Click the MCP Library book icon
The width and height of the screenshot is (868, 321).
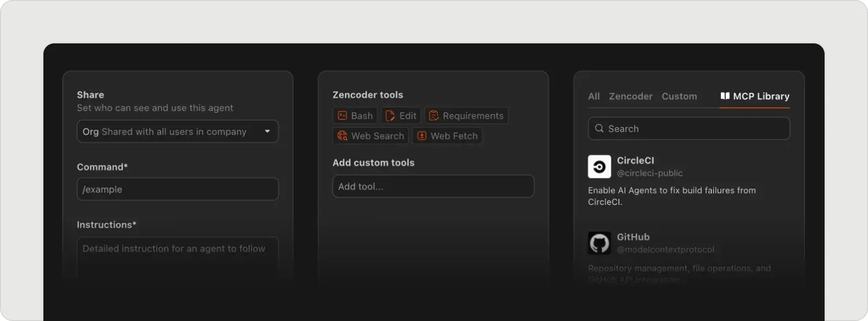(x=725, y=96)
